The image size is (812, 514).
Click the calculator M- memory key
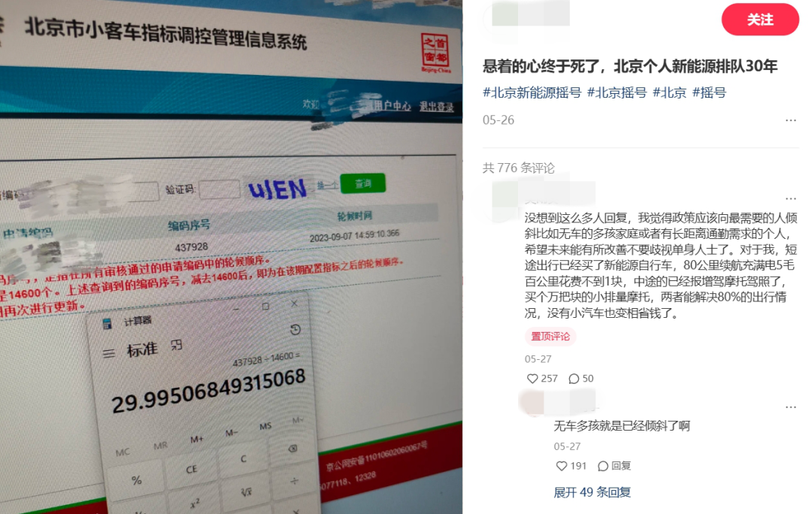click(x=231, y=433)
